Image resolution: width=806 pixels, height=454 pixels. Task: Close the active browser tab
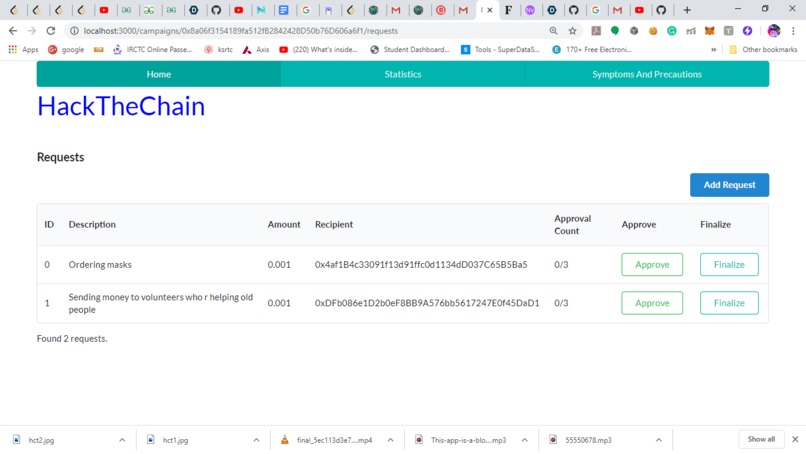point(490,10)
